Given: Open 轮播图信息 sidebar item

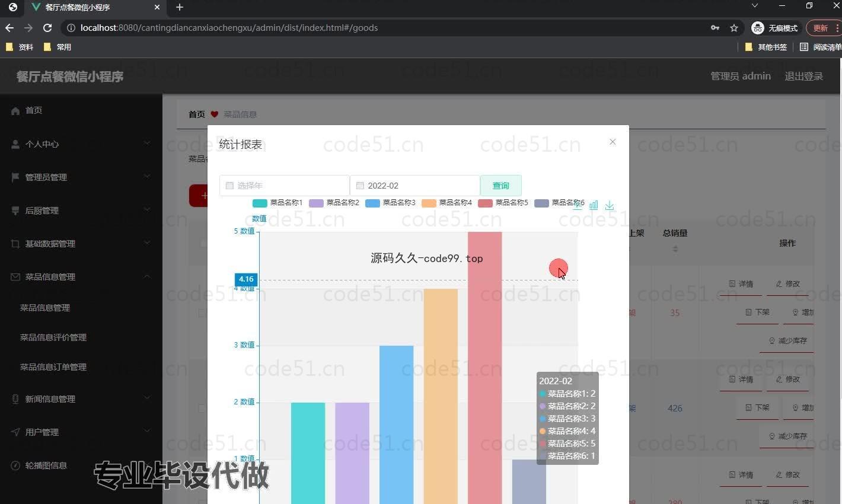Looking at the screenshot, I should [81, 465].
